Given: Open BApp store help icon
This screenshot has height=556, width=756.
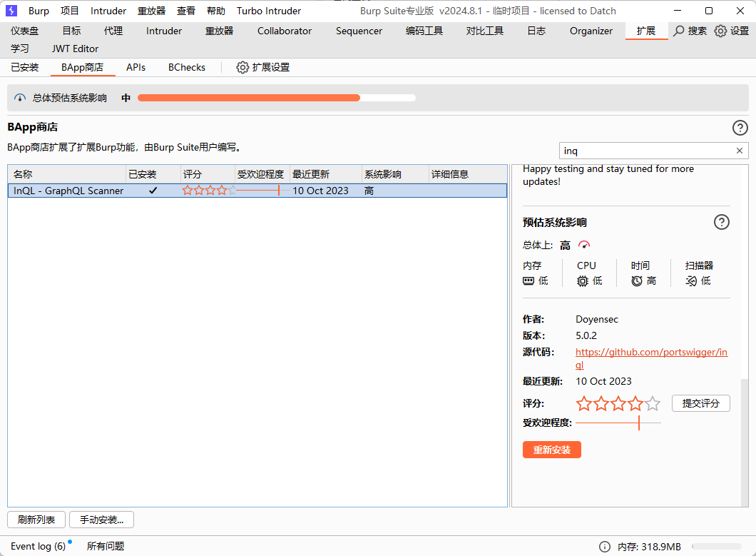Looking at the screenshot, I should point(740,128).
